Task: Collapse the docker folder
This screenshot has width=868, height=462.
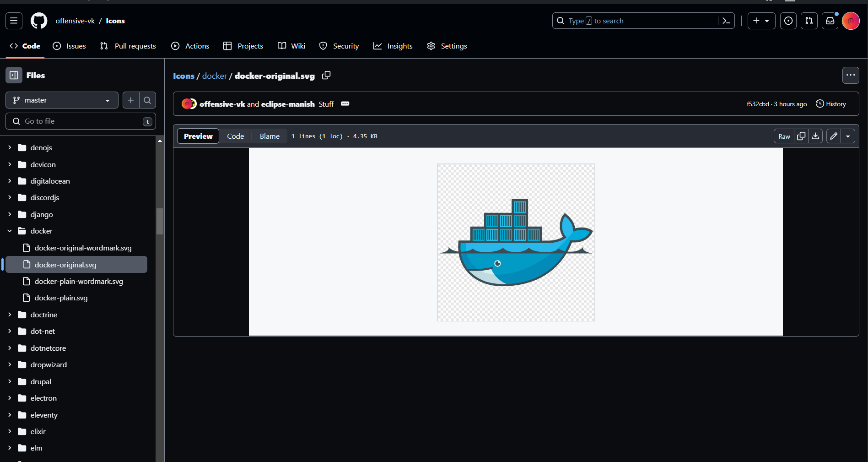Action: 10,231
